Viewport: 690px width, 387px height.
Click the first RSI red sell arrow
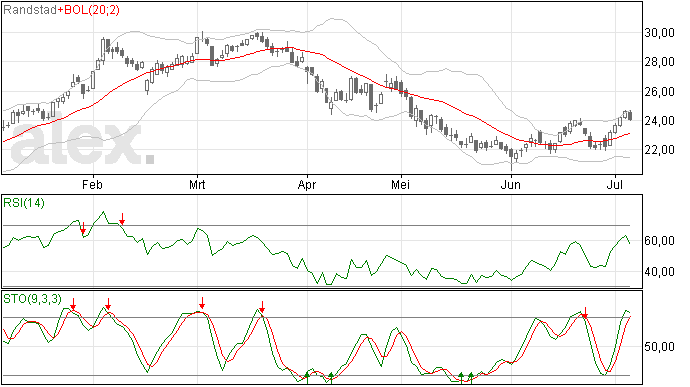click(83, 229)
